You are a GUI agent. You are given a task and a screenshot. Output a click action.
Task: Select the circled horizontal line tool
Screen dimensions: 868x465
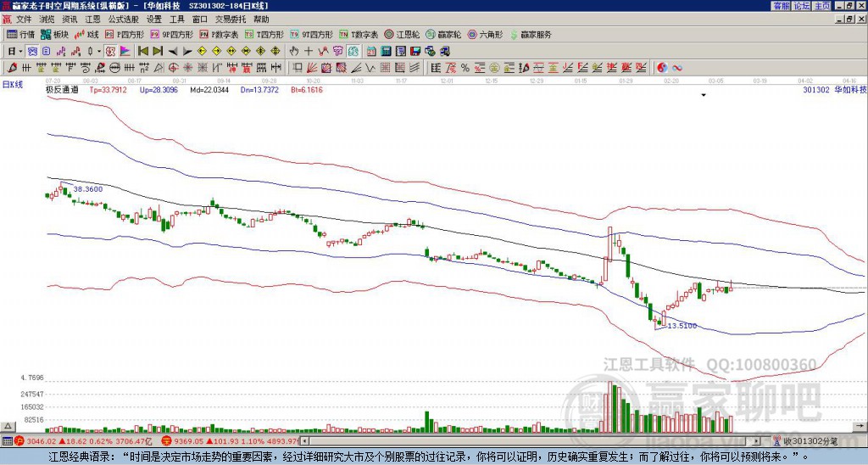click(x=114, y=68)
